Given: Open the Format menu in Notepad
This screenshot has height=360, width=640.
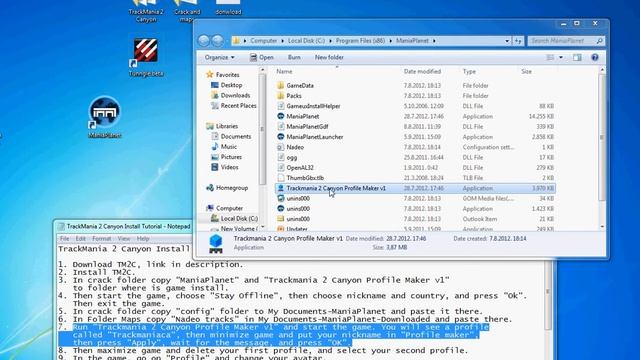Looking at the screenshot, I should point(102,239).
